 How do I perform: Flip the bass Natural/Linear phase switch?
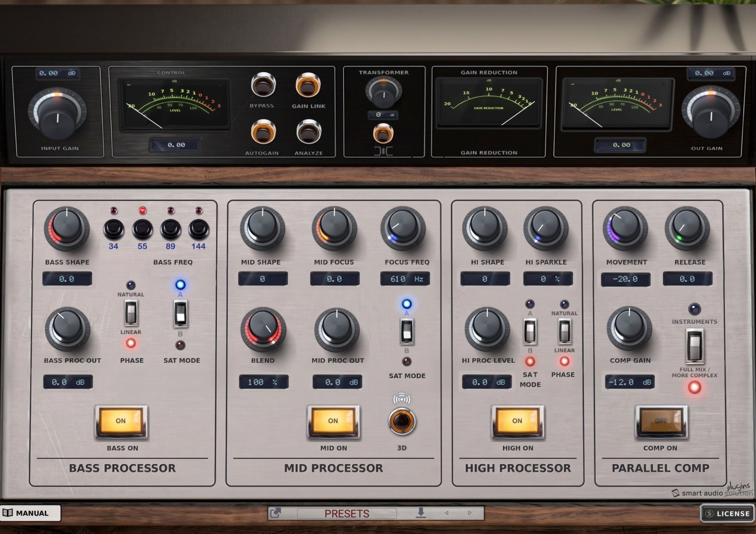131,313
